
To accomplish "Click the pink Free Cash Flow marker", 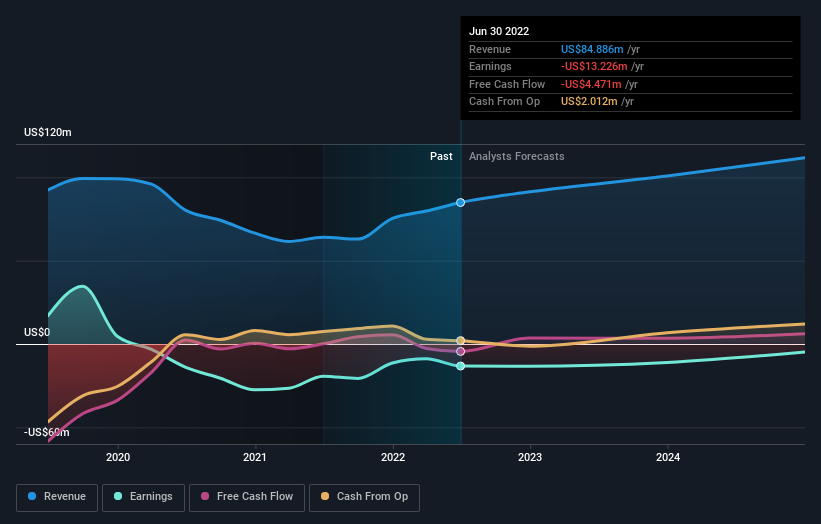I will (x=460, y=351).
